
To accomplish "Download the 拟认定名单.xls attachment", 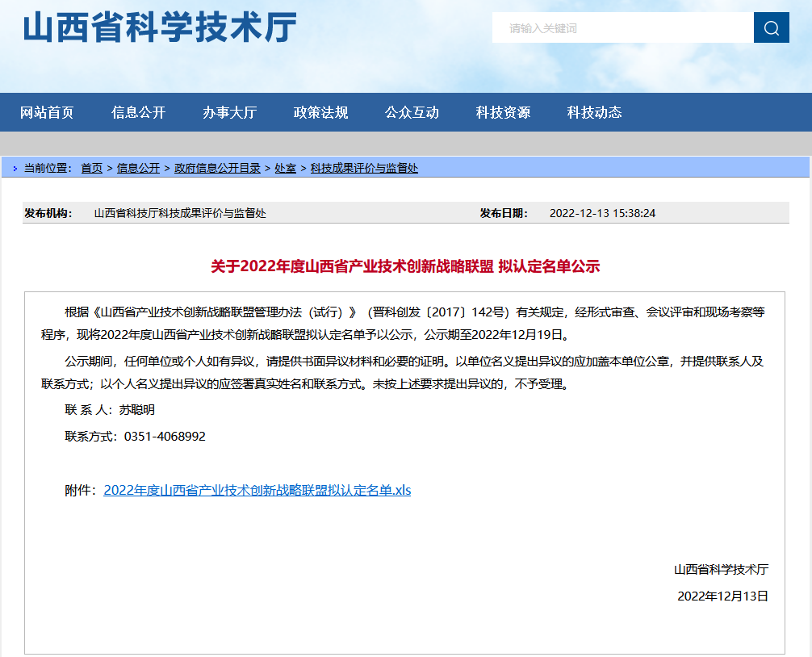I will tap(257, 490).
